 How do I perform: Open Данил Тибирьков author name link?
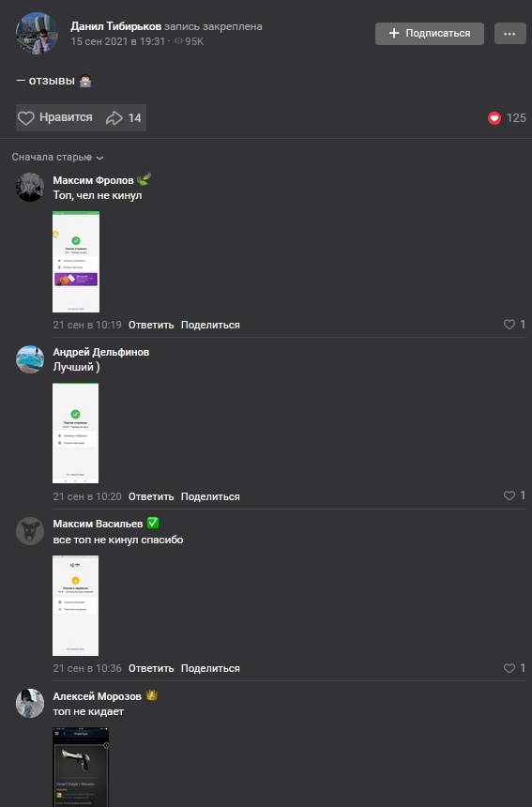pyautogui.click(x=115, y=26)
